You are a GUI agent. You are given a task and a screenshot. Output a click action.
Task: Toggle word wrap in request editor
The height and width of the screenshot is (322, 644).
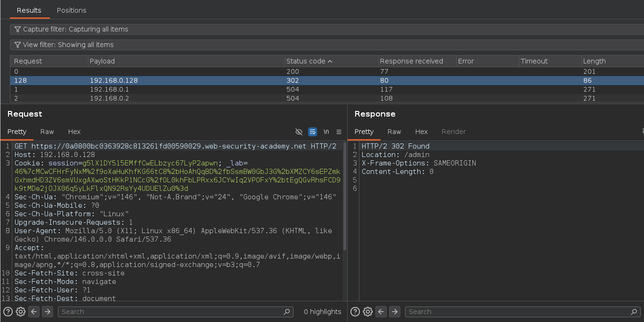(312, 132)
